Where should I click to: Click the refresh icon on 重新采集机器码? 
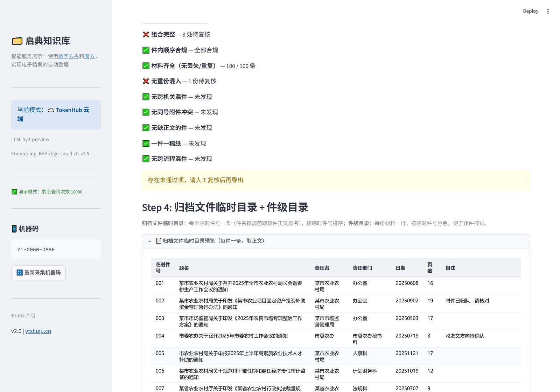pyautogui.click(x=20, y=273)
